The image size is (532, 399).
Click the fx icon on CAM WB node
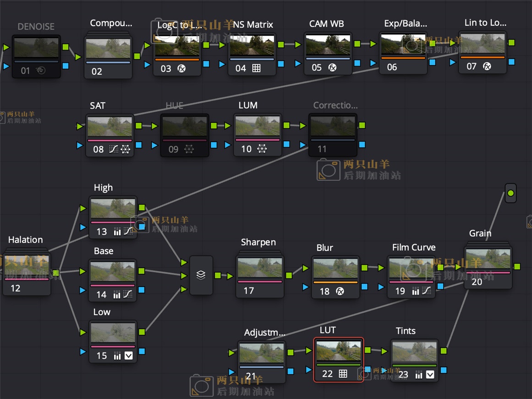point(332,68)
